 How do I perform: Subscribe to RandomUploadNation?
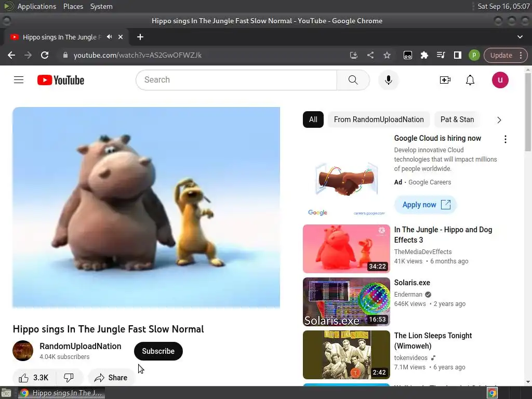[x=158, y=351]
